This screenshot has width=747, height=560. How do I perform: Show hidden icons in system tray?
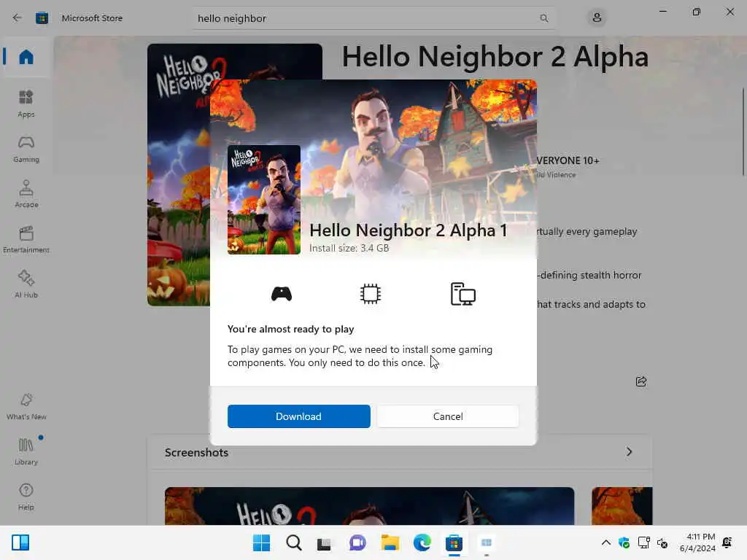point(606,542)
